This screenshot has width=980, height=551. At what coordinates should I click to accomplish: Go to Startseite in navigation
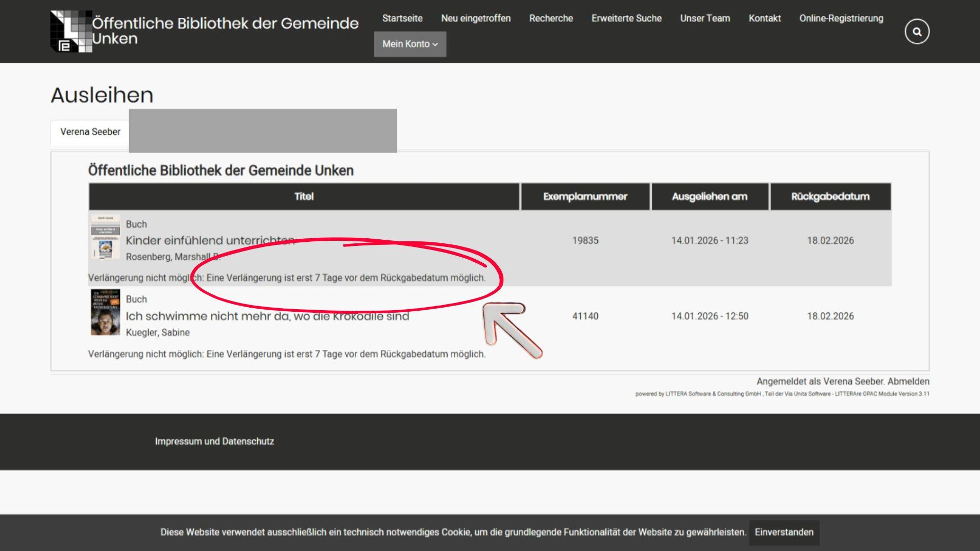(402, 18)
